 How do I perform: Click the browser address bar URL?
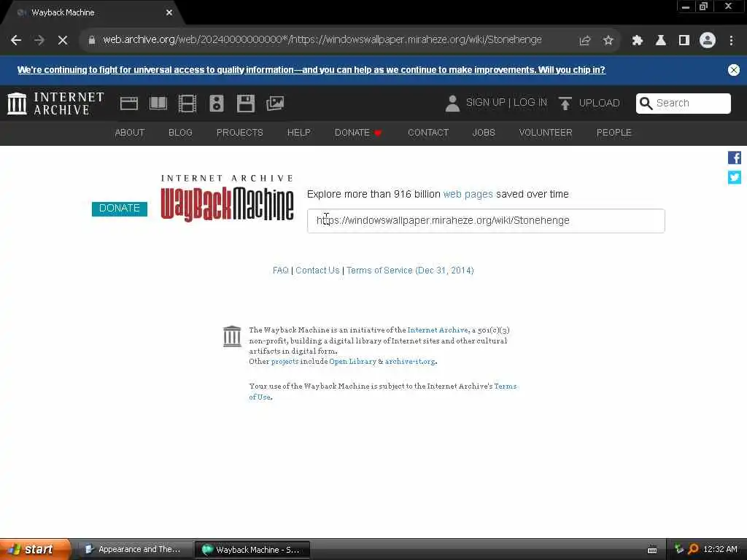pyautogui.click(x=322, y=40)
